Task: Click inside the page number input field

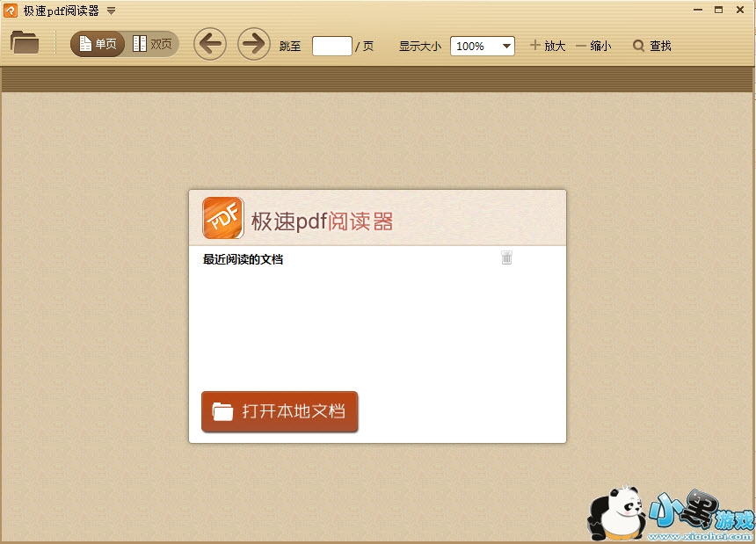Action: [x=331, y=46]
